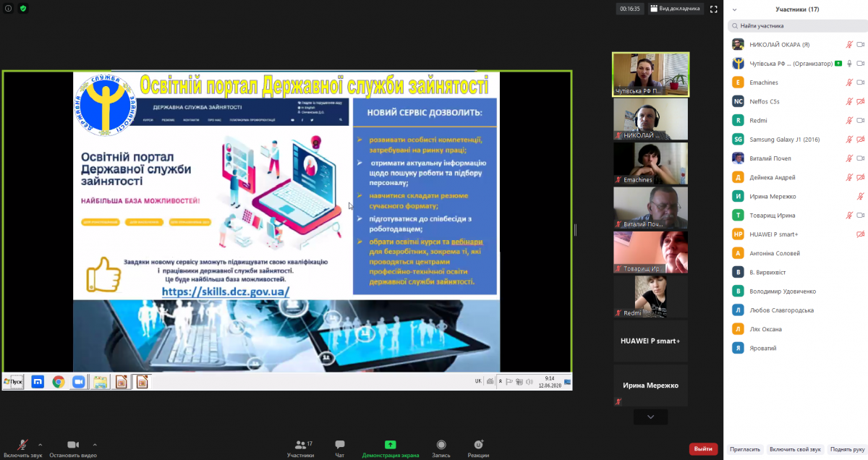
Task: Enter full screen mode
Action: [x=713, y=9]
